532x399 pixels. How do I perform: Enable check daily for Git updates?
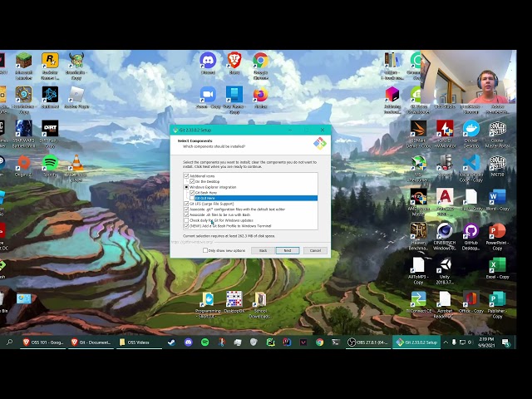(x=186, y=220)
